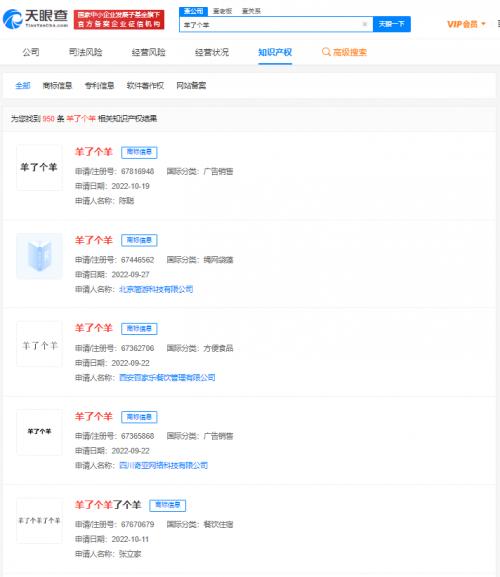Click registration number 67362706
Screen dimensions: 500x577
click(138, 348)
